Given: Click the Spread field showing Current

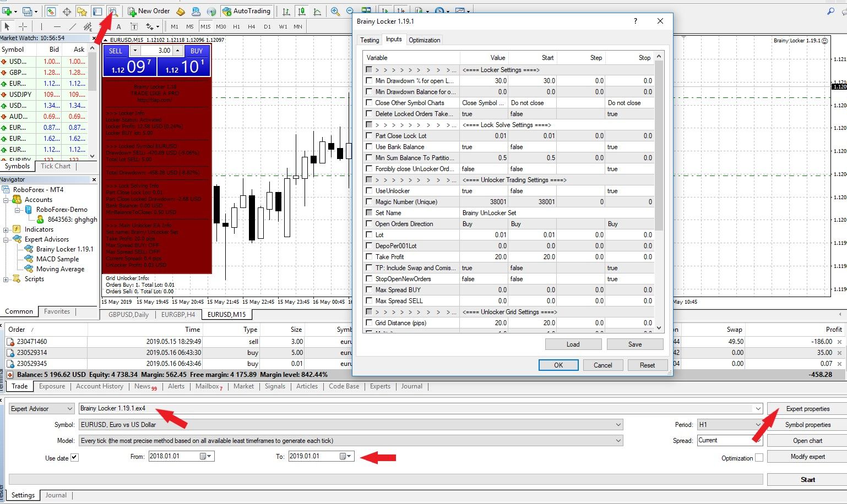Looking at the screenshot, I should pos(730,441).
